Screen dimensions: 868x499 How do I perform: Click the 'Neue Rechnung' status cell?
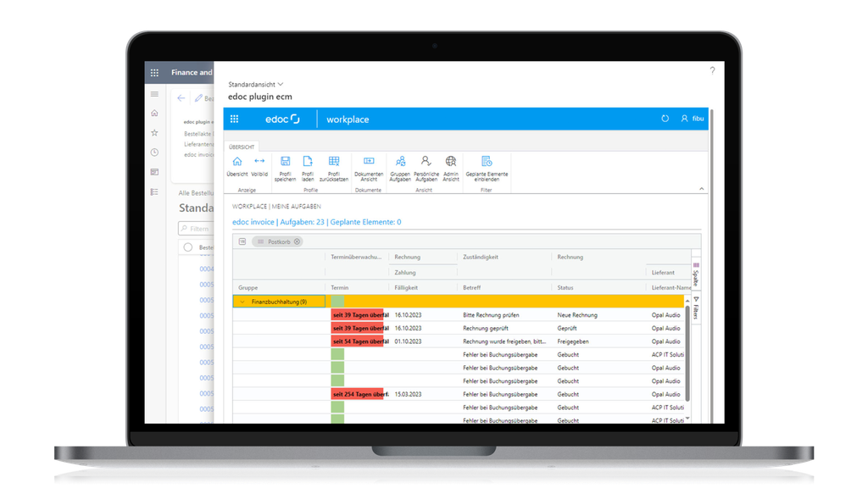click(577, 315)
